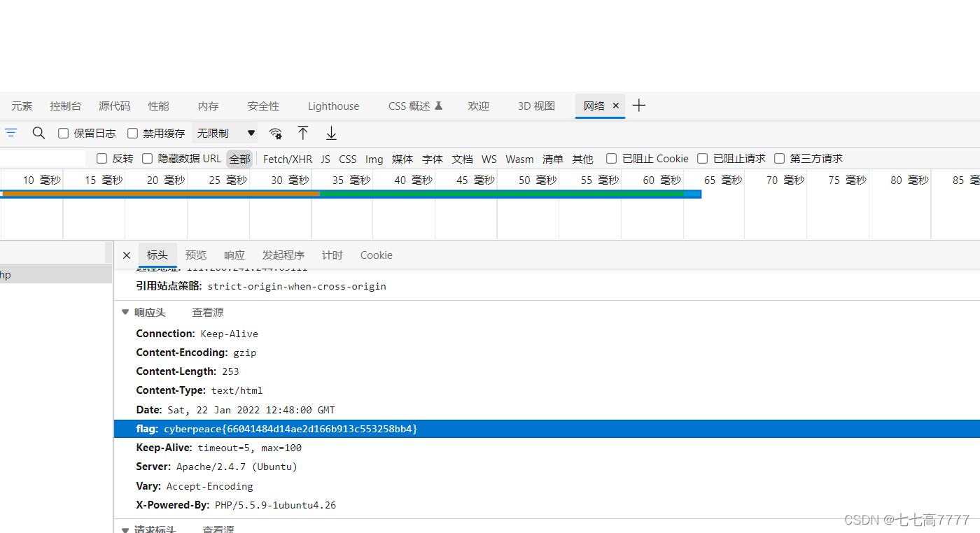Switch to the 响应 details tab

234,255
